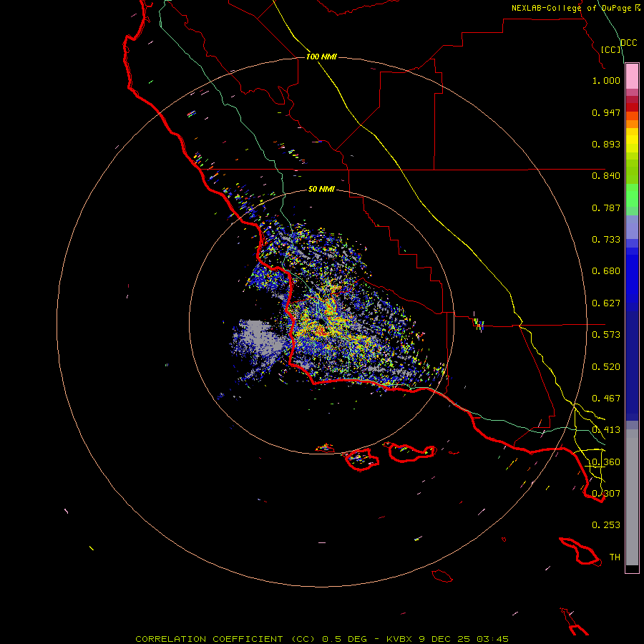Click the 9 DEC 25 03:45 timestamp
Viewport: 644px width, 644px height.
coord(464,639)
